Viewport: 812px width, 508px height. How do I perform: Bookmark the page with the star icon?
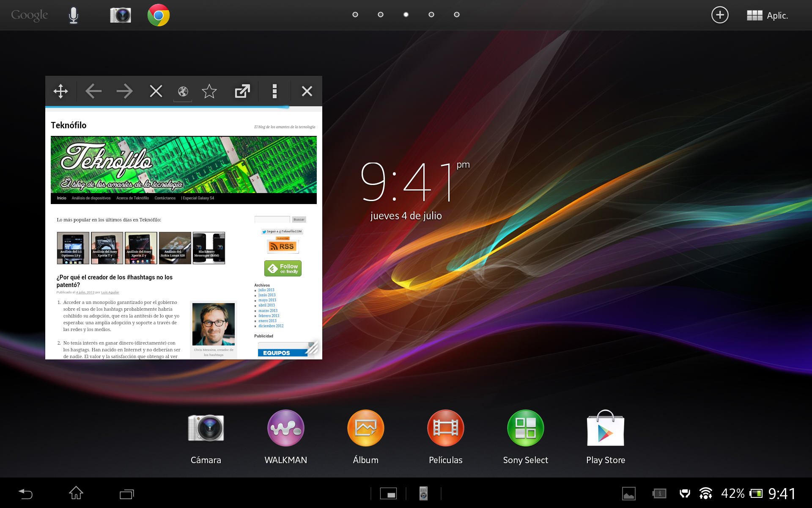209,91
